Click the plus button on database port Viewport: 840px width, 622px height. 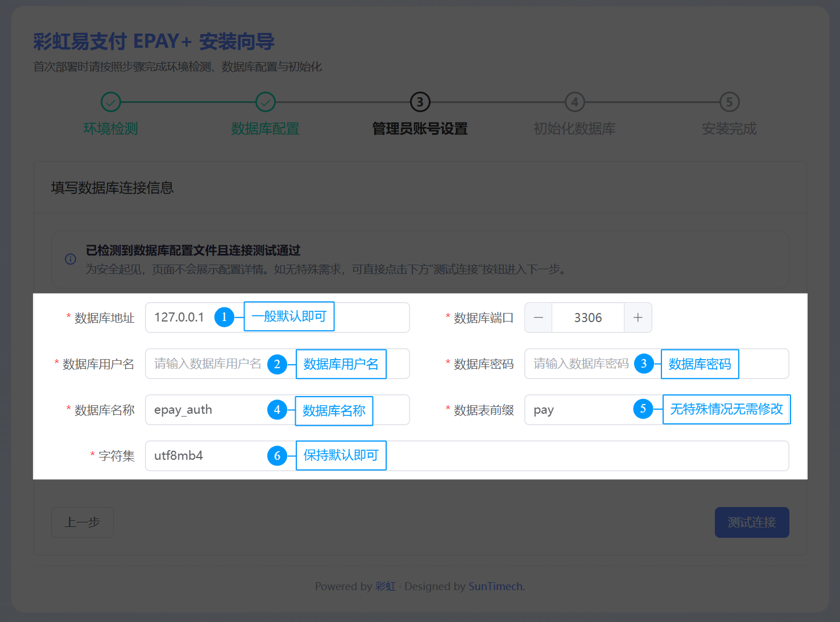(x=638, y=318)
